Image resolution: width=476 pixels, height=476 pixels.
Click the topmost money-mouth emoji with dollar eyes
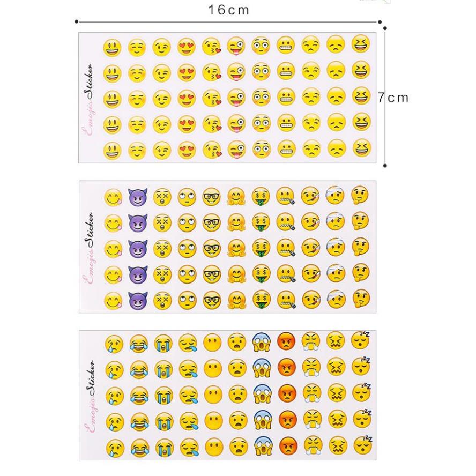261,196
